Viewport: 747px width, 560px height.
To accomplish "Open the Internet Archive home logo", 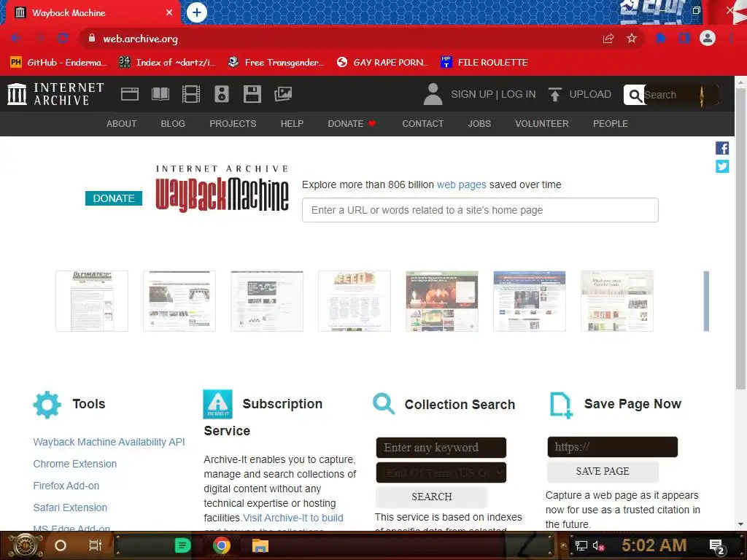I will [55, 94].
